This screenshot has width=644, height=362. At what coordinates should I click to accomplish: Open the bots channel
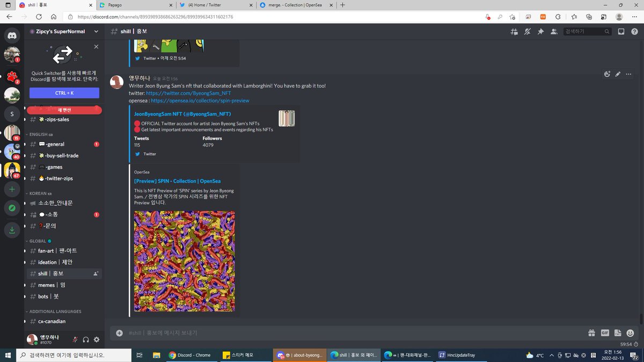63,296
